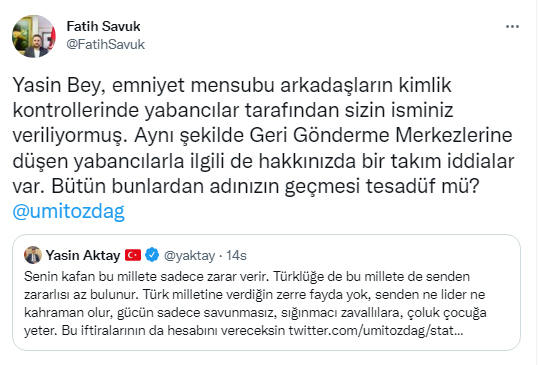Click the @FatihSavuk handle
This screenshot has height=365, width=538.
105,45
